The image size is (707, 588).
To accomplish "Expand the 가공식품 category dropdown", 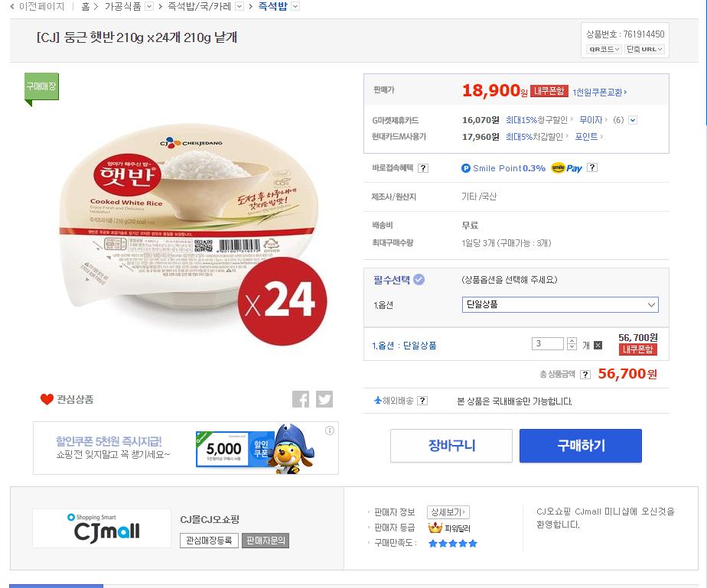I will [149, 6].
